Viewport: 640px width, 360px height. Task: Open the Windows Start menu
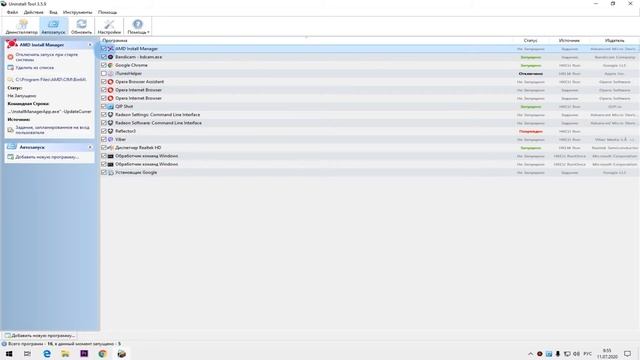tap(9, 353)
